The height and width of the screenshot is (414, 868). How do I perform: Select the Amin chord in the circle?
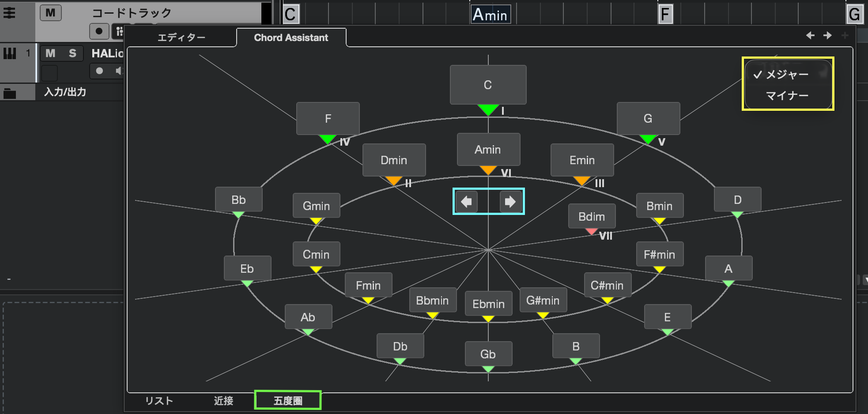[488, 150]
